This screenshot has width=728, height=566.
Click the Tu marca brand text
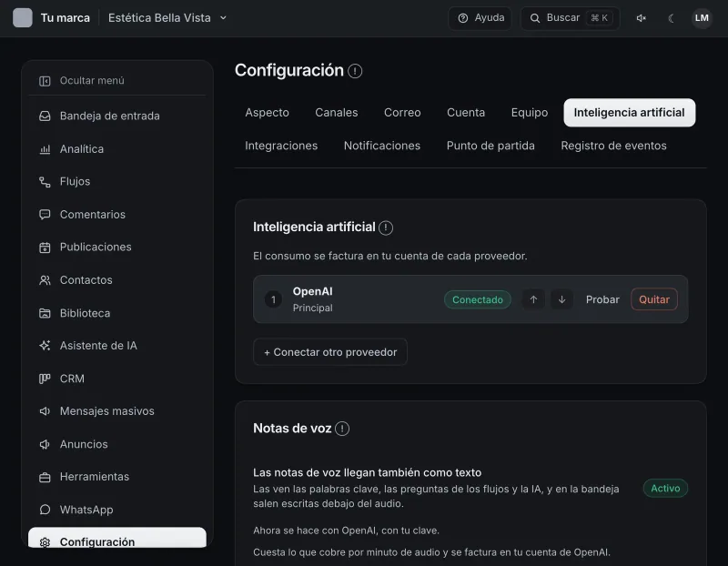pyautogui.click(x=65, y=18)
